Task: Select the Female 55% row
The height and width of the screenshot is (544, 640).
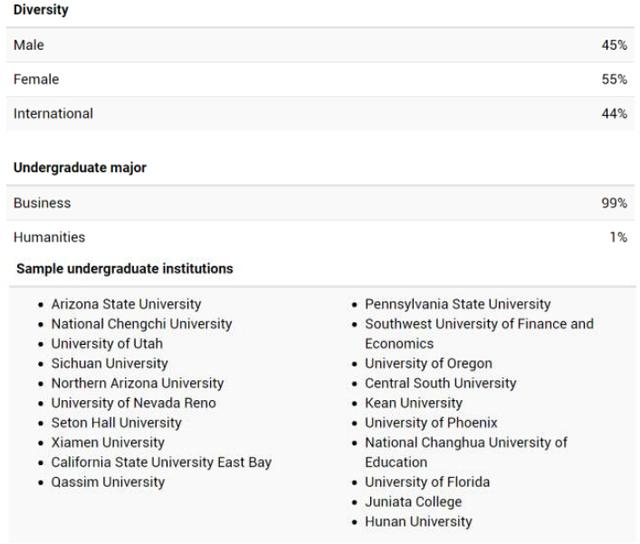Action: [x=320, y=79]
